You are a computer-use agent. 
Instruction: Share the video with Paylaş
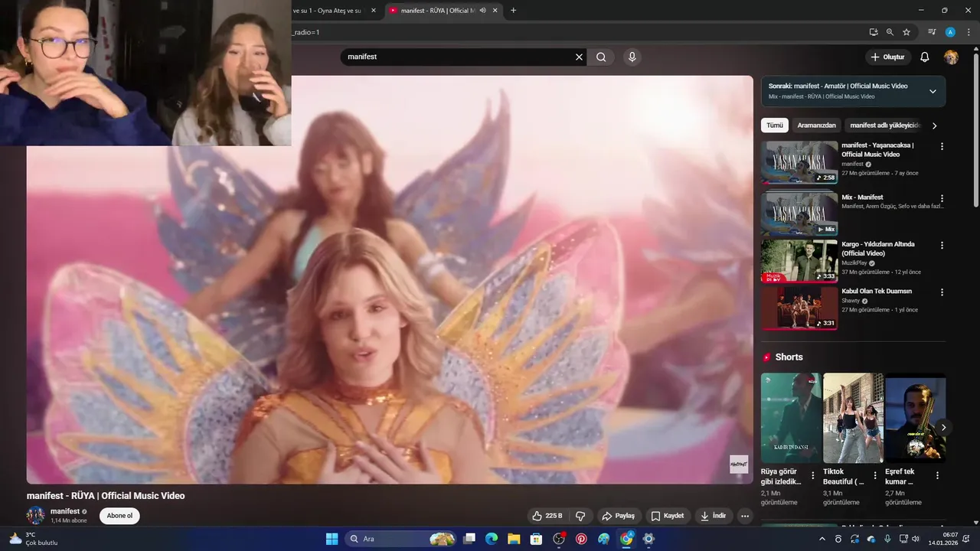point(618,516)
